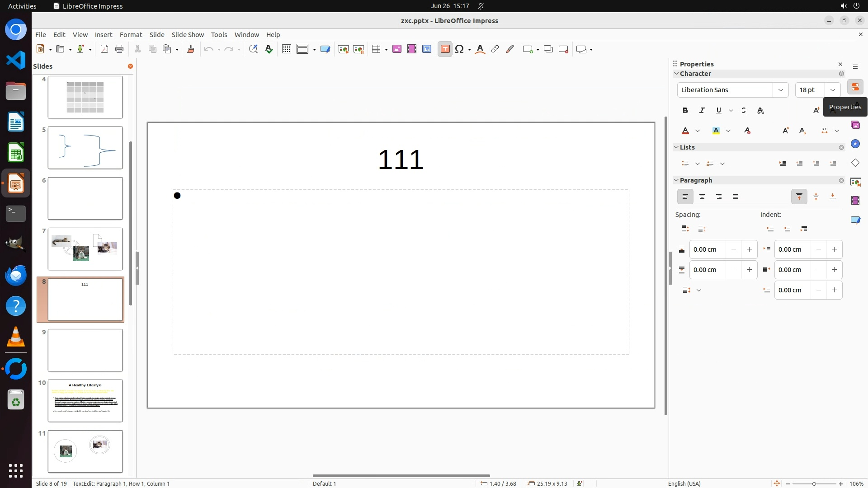Image resolution: width=868 pixels, height=488 pixels.
Task: Open the Insert Special Character tool
Action: coord(459,49)
